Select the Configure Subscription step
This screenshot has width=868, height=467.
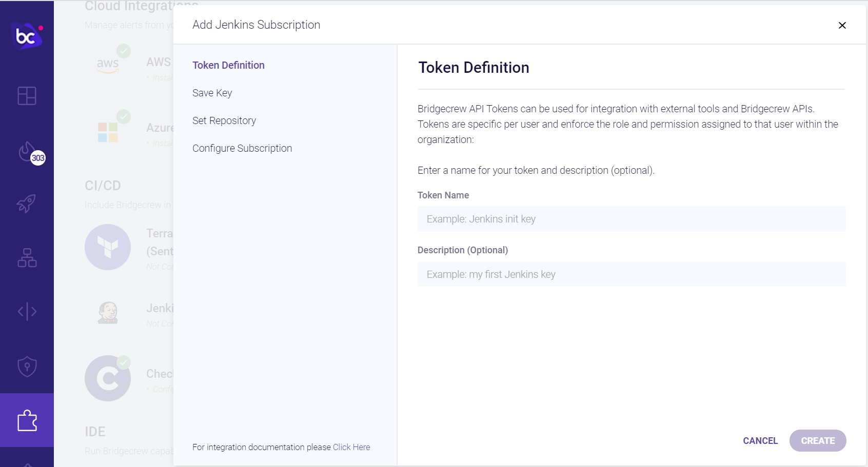coord(242,148)
